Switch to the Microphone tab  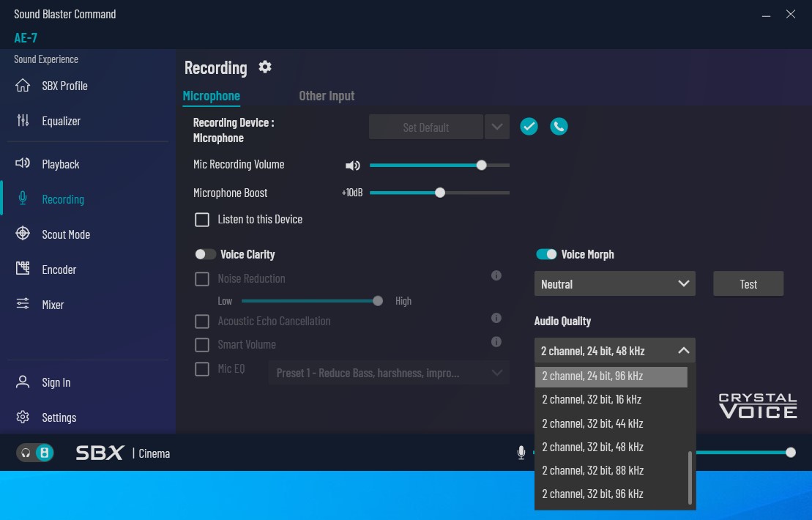click(212, 96)
